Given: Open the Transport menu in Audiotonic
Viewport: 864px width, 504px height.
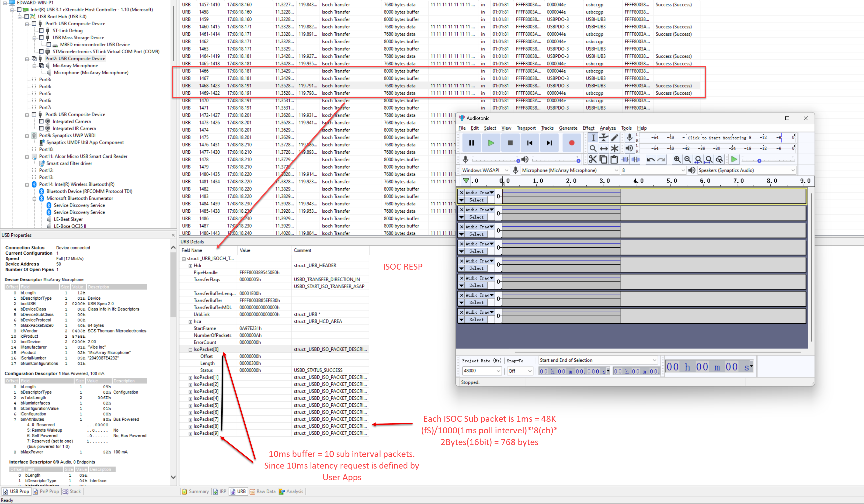Looking at the screenshot, I should point(526,128).
